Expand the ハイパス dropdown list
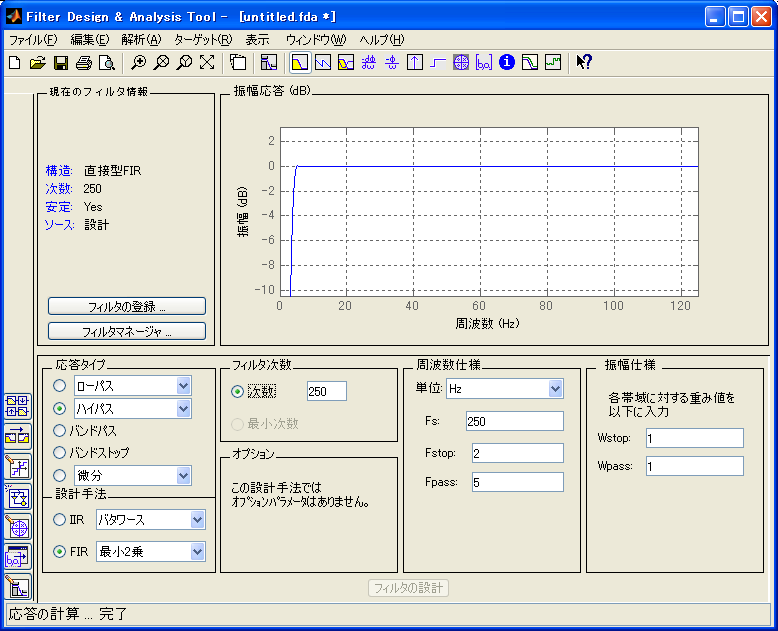 [183, 408]
